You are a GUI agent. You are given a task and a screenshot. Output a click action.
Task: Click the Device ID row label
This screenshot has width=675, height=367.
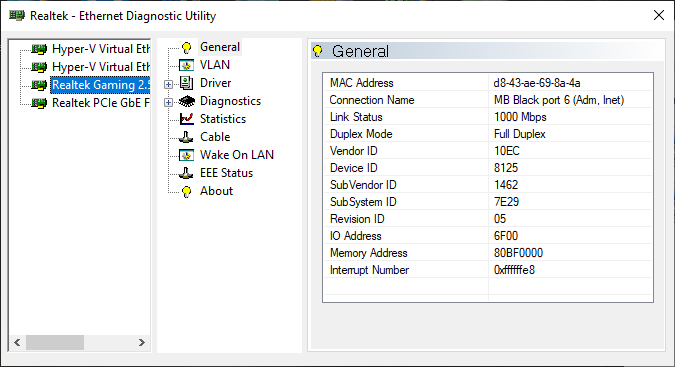(x=353, y=168)
